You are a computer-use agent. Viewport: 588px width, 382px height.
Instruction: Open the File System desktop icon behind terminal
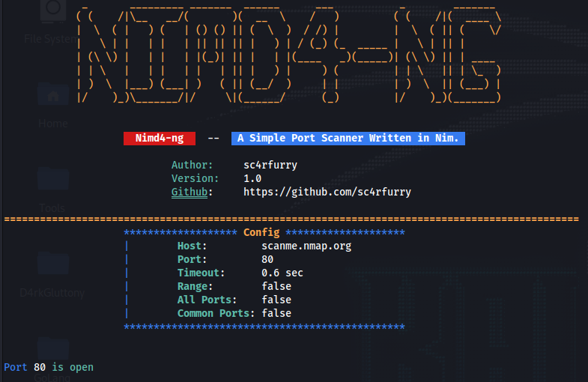[x=52, y=22]
